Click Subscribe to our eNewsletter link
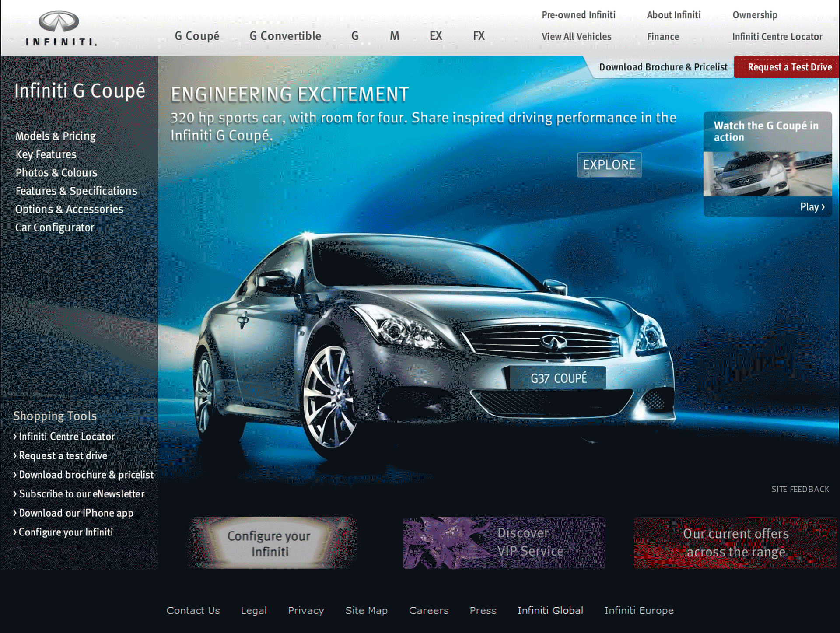 coord(81,493)
